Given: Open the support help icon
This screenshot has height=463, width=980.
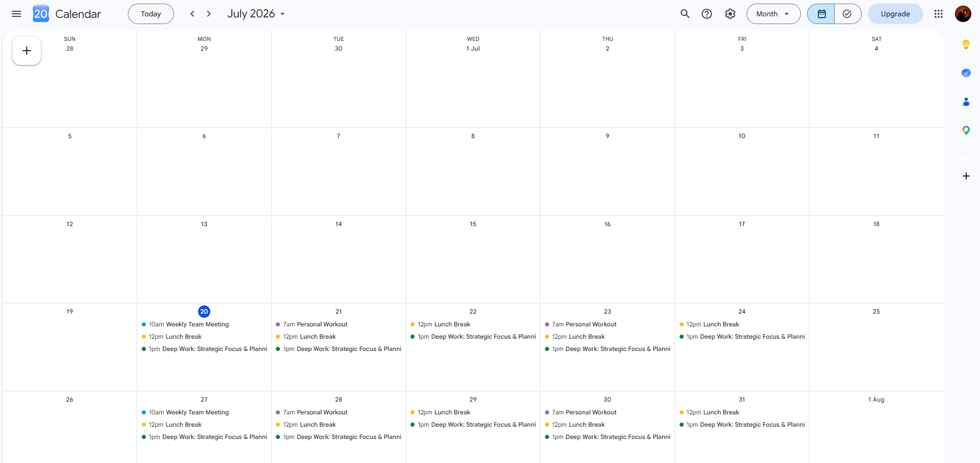Looking at the screenshot, I should coord(707,14).
